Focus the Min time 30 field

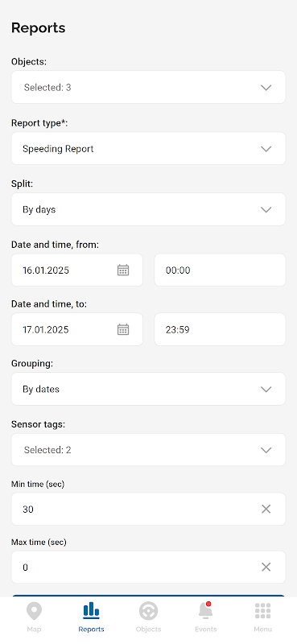pyautogui.click(x=148, y=509)
